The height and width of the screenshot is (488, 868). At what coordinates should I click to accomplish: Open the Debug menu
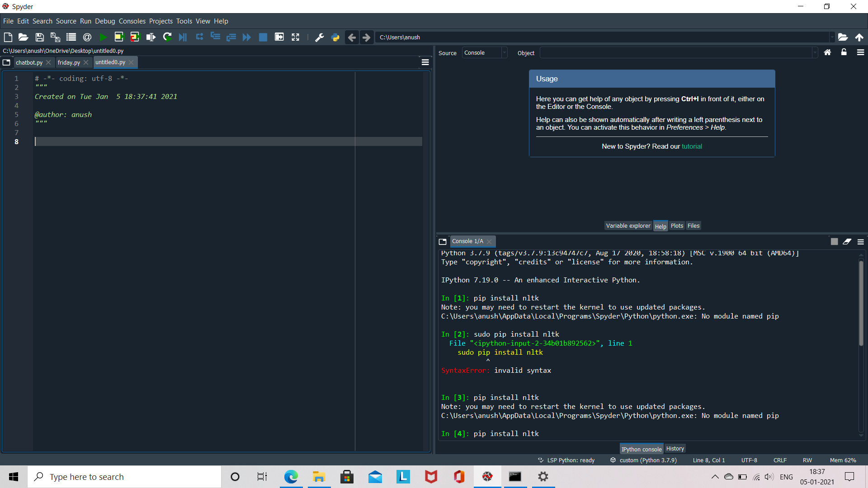pos(104,21)
